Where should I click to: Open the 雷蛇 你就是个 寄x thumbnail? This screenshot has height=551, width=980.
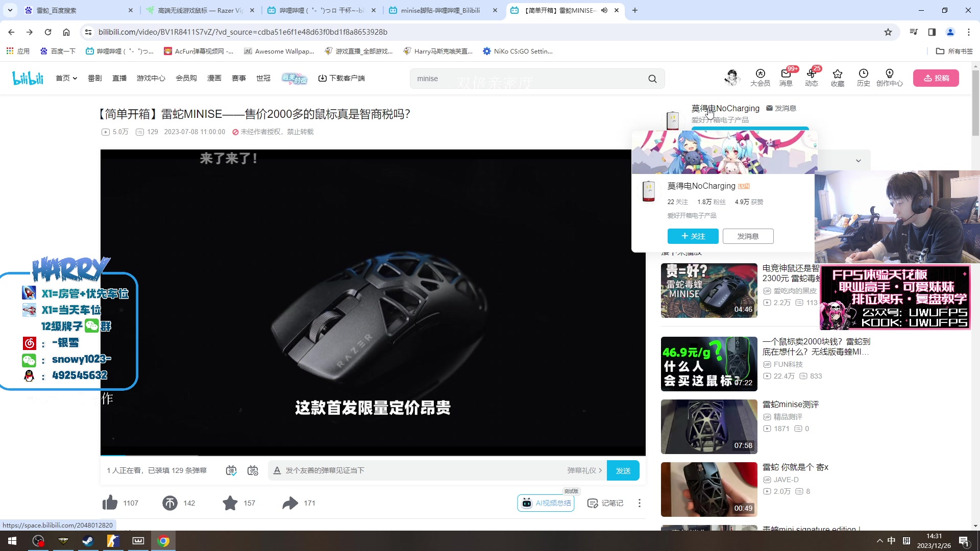click(709, 489)
